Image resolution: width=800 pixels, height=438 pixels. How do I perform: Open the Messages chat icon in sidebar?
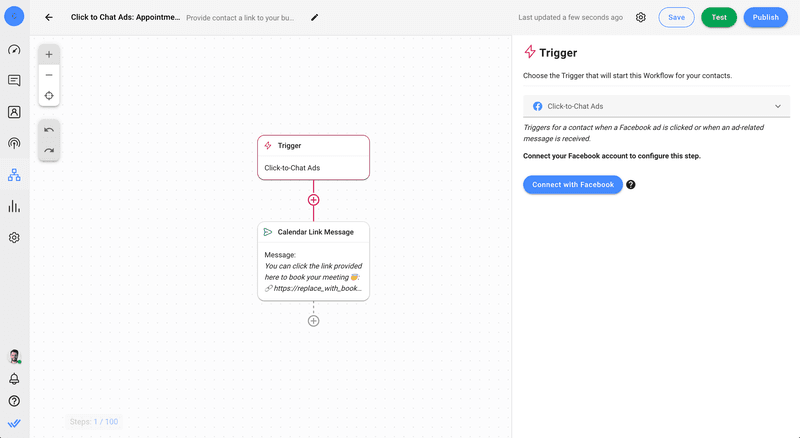(x=14, y=81)
